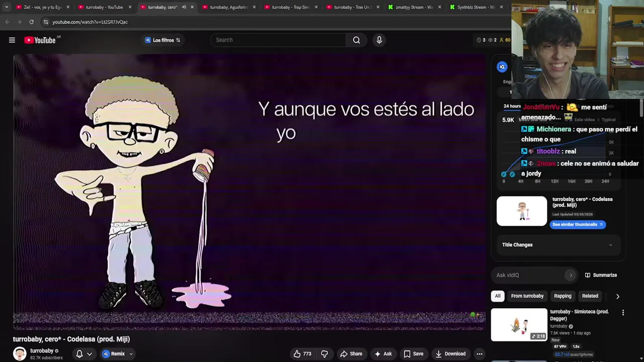Image resolution: width=644 pixels, height=362 pixels.
Task: Open the turrobaby channel avatar
Action: click(20, 354)
